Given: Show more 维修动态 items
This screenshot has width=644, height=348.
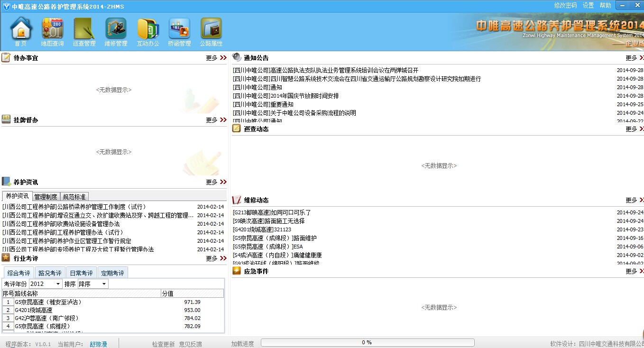Looking at the screenshot, I should click(x=635, y=200).
